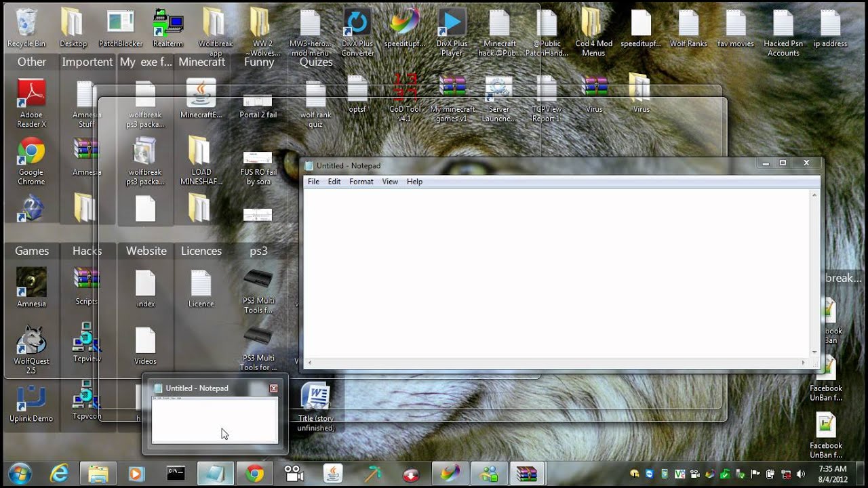Click Notepad's horizontal scrollbar left arrow
This screenshot has width=868, height=488.
tap(309, 363)
